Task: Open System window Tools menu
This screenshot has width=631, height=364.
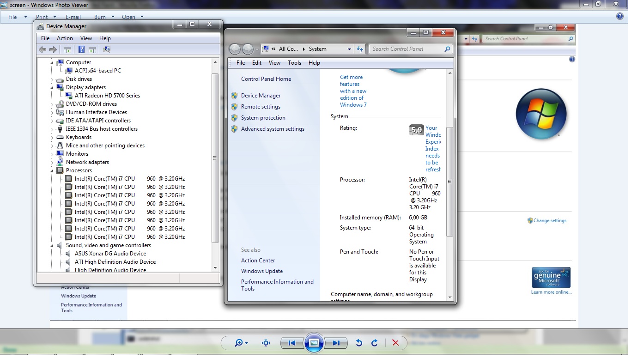Action: point(294,63)
